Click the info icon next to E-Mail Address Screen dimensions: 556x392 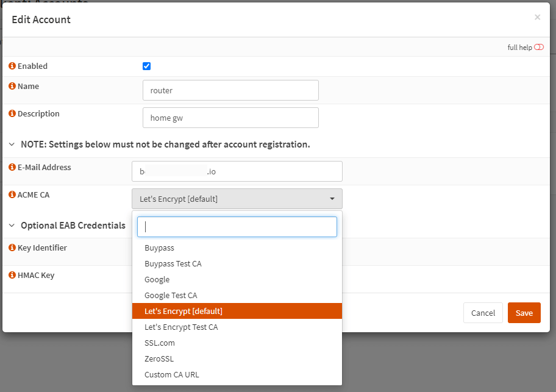coord(12,168)
